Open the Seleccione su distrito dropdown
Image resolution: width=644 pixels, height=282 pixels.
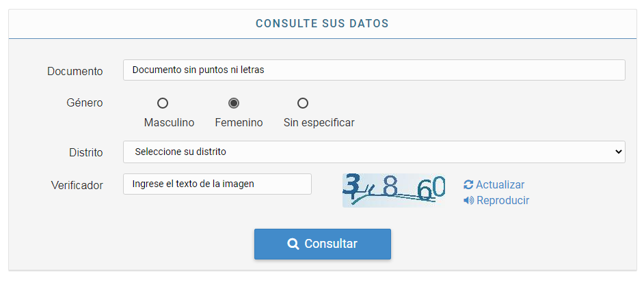pyautogui.click(x=373, y=152)
